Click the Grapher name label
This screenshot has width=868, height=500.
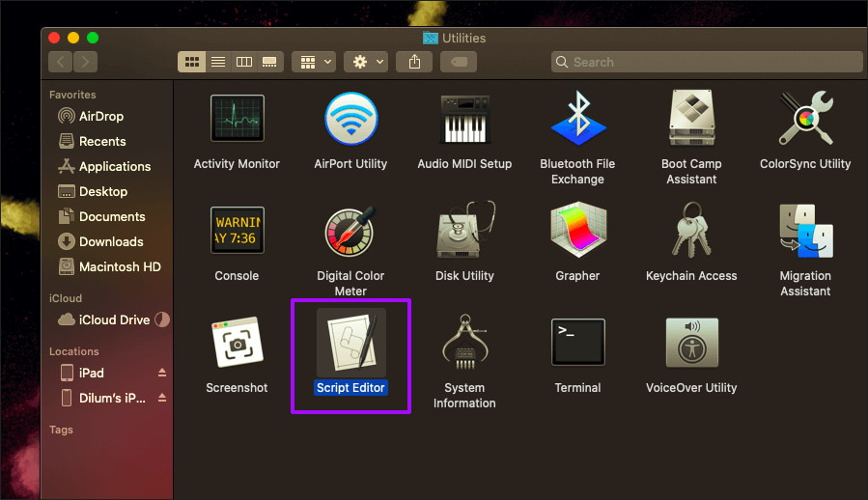pyautogui.click(x=578, y=276)
